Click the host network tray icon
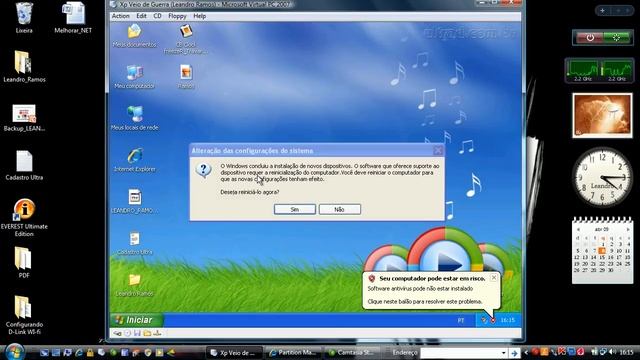This screenshot has width=640, height=360. click(603, 352)
